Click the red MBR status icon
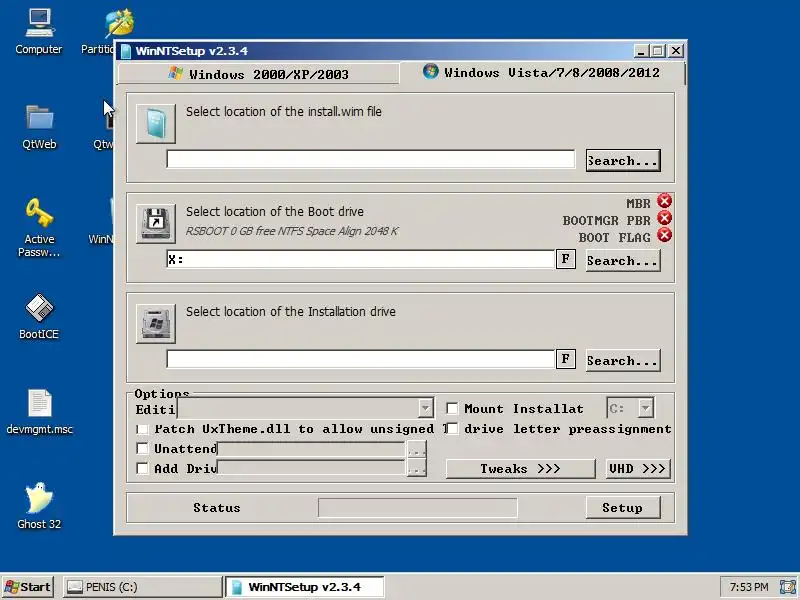The height and width of the screenshot is (600, 800). click(x=664, y=201)
